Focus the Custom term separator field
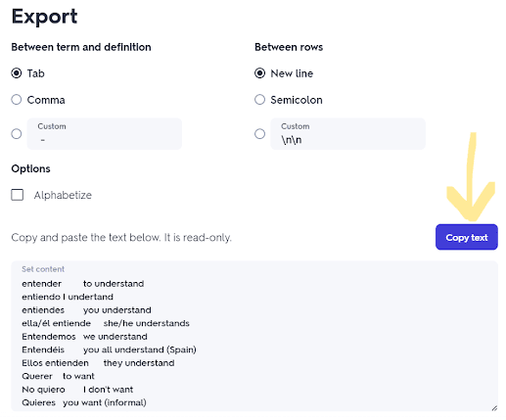Screen dimensions: 506x420 click(105, 134)
